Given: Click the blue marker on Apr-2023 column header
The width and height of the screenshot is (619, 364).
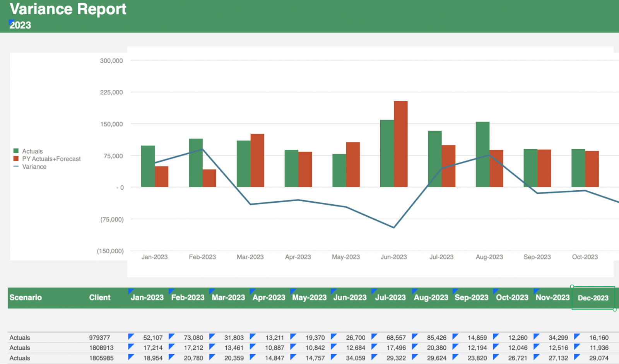Looking at the screenshot, I should pyautogui.click(x=252, y=291).
